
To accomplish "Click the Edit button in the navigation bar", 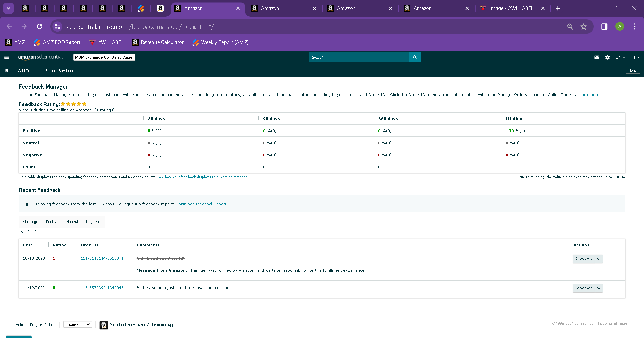I will [x=633, y=70].
